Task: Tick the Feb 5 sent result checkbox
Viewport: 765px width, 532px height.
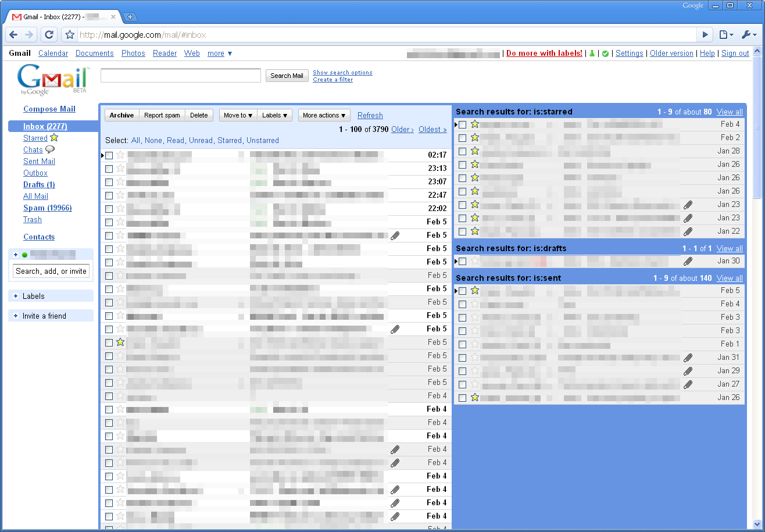Action: (463, 291)
